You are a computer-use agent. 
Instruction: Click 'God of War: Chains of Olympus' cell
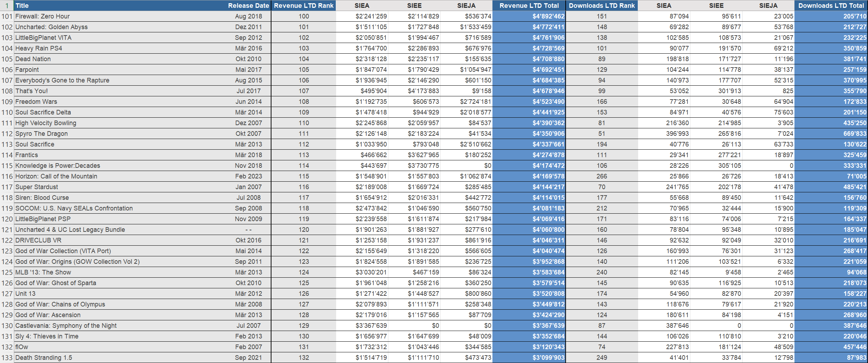point(120,304)
